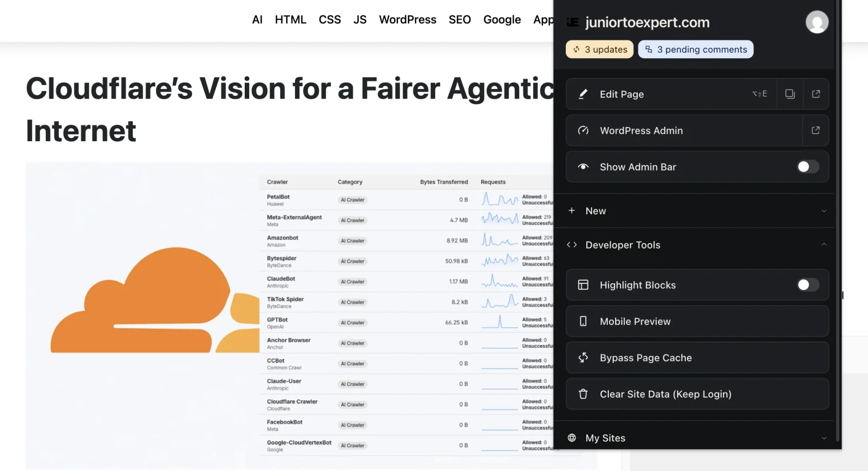
Task: Click Clear Site Data (Keep Login)
Action: tap(697, 394)
